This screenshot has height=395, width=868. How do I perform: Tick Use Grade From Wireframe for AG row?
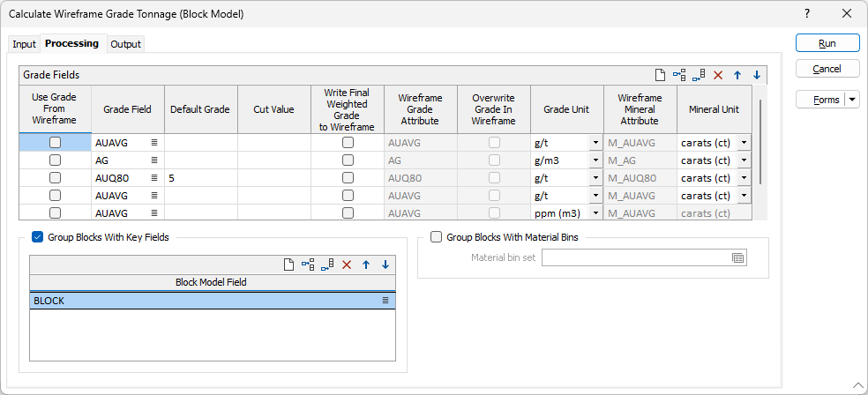(56, 160)
